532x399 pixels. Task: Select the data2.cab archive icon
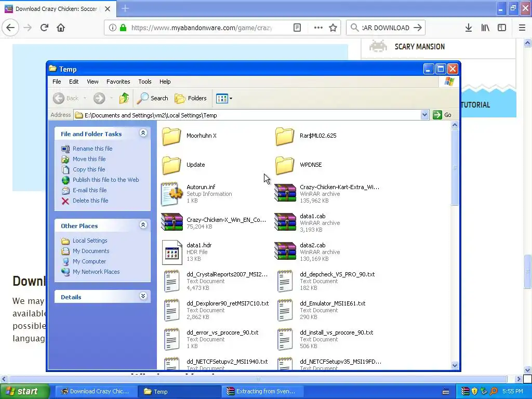pos(285,251)
